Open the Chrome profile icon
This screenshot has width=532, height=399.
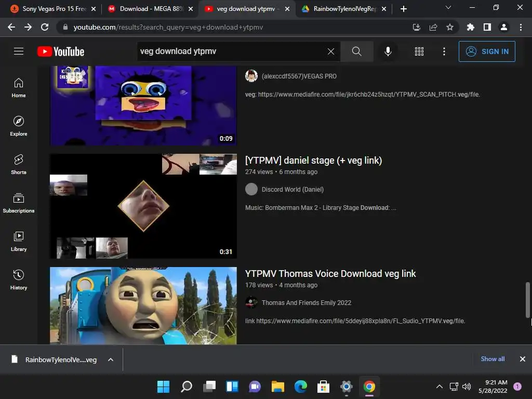(504, 27)
